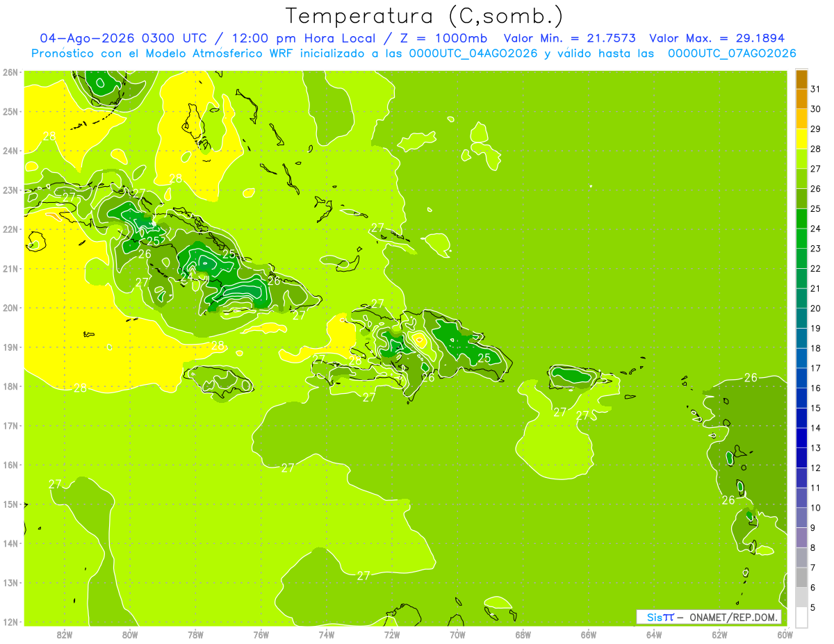Click the '72W' longitude axis label
Screen dimensions: 834x644
click(391, 634)
